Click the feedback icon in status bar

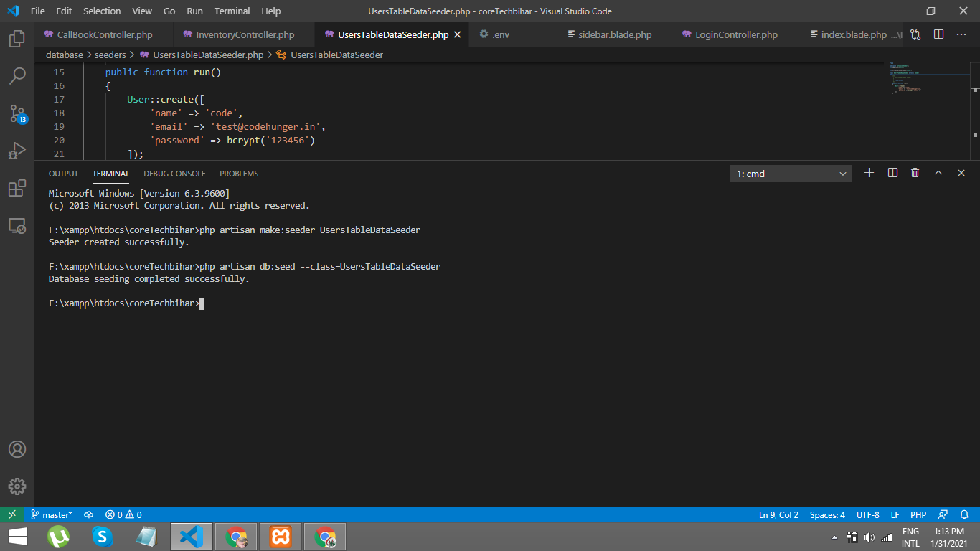pos(943,514)
